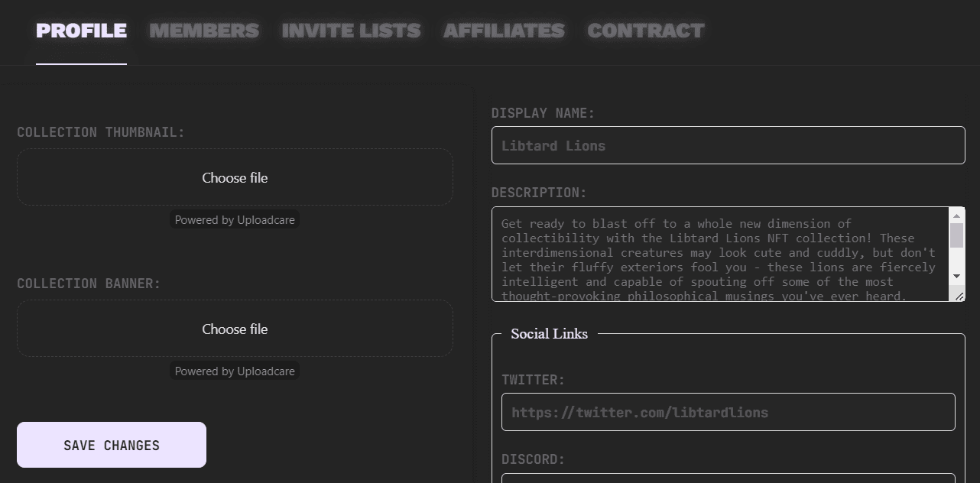Open the Powered by Uploadcare link under banner

(x=234, y=371)
